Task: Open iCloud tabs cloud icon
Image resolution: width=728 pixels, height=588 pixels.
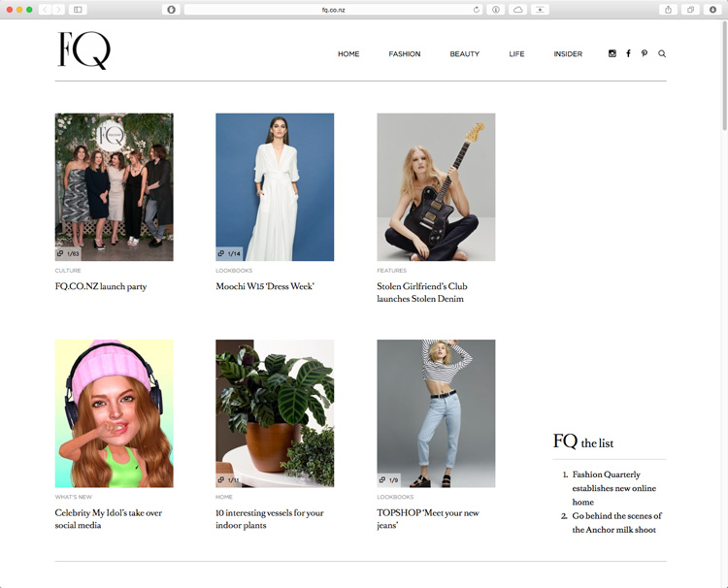Action: point(517,10)
